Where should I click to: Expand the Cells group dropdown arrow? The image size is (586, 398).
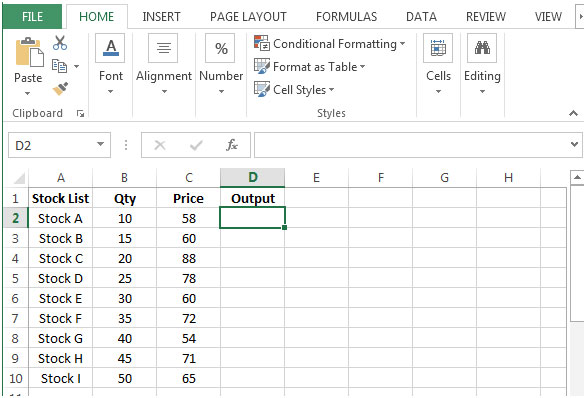(x=438, y=92)
